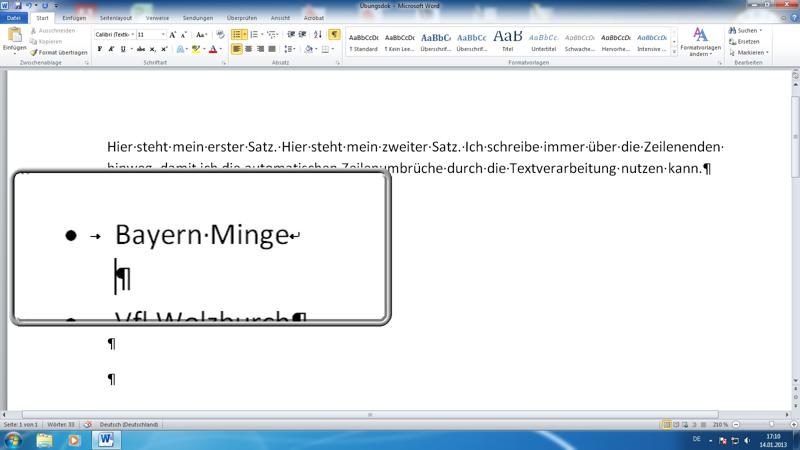Toggle bold formatting in the ribbon
This screenshot has width=800, height=450.
coord(100,49)
